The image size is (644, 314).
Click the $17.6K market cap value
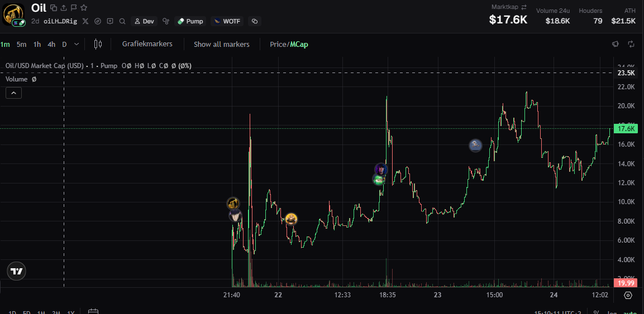click(508, 20)
